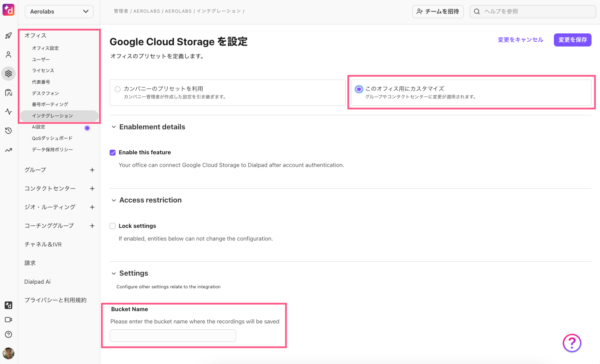Collapse the Access restriction section
Screen dimensions: 600x364
click(113, 200)
